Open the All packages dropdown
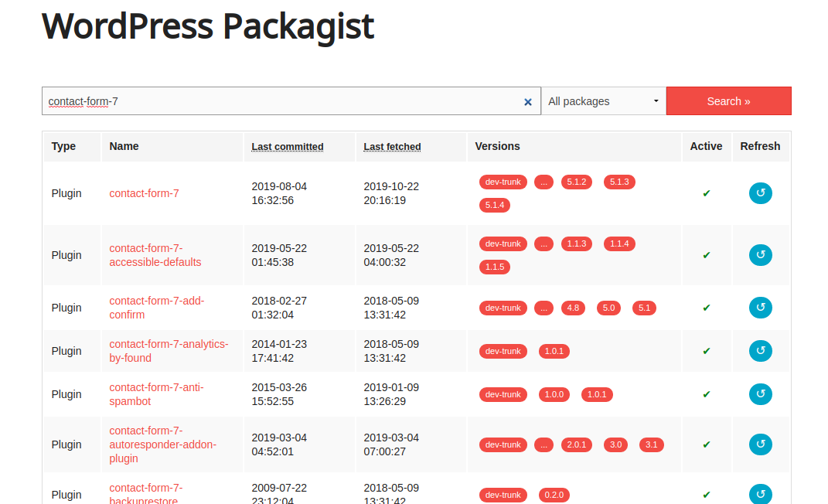The width and height of the screenshot is (828, 504). click(x=603, y=101)
